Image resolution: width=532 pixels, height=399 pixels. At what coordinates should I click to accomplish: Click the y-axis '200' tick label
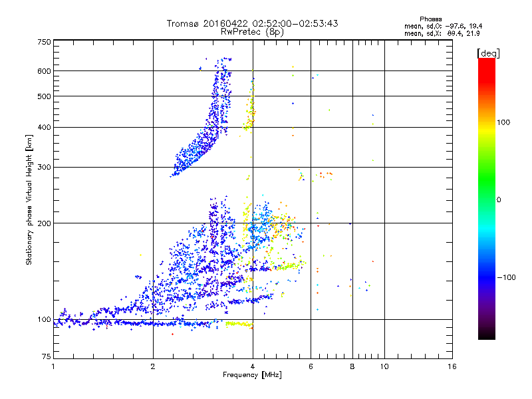click(x=44, y=223)
